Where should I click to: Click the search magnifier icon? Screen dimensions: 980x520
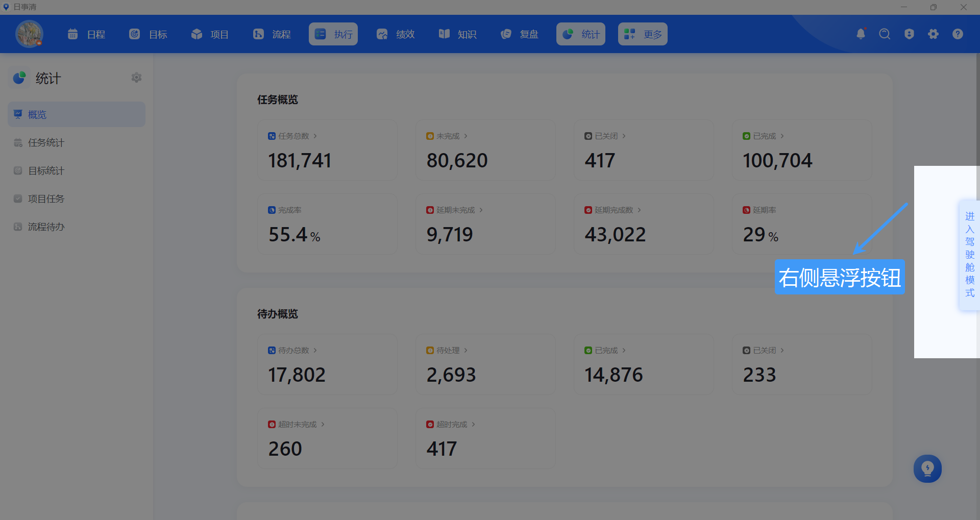[885, 34]
